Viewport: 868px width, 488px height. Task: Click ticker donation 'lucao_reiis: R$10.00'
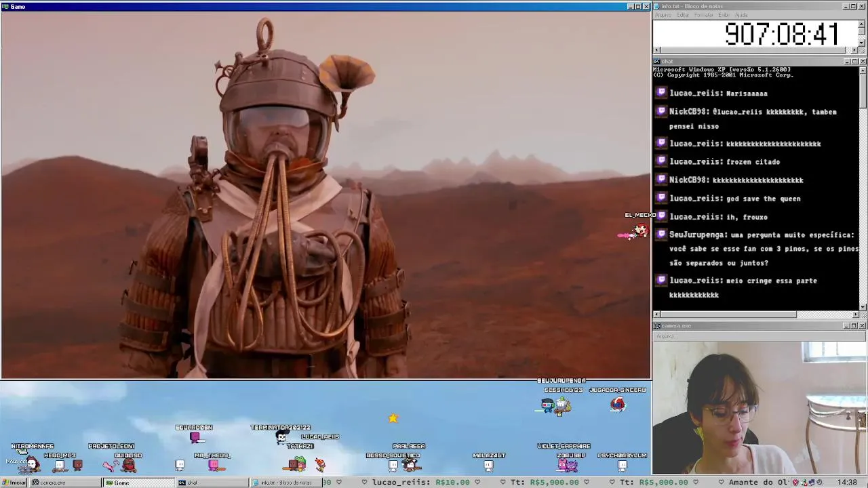click(421, 483)
